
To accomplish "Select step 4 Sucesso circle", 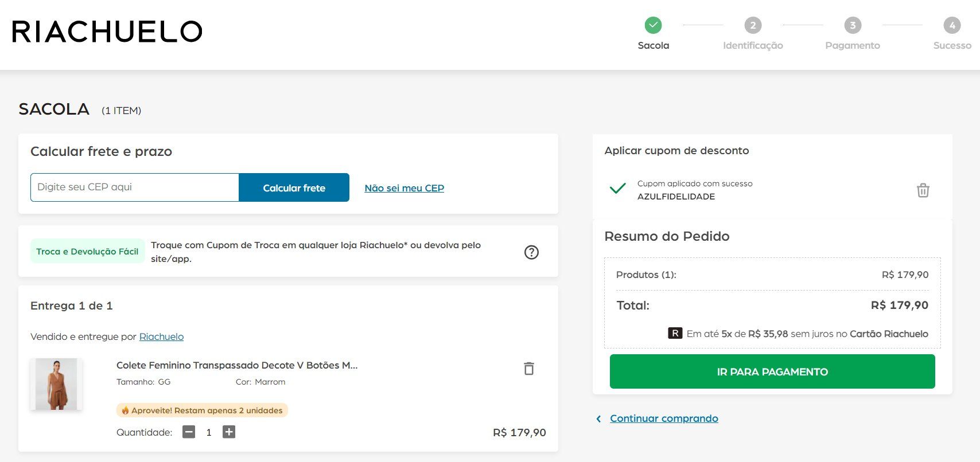I will click(x=952, y=25).
